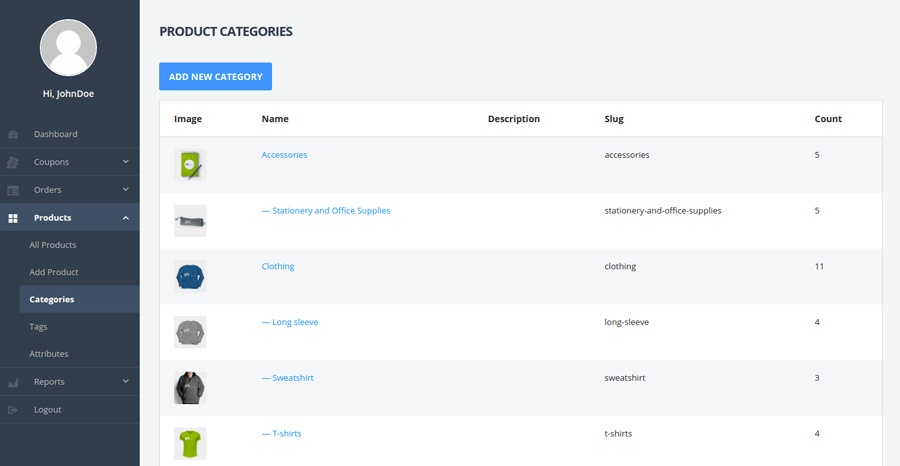Open Attributes in the sidebar
The height and width of the screenshot is (466, 900).
click(x=49, y=354)
